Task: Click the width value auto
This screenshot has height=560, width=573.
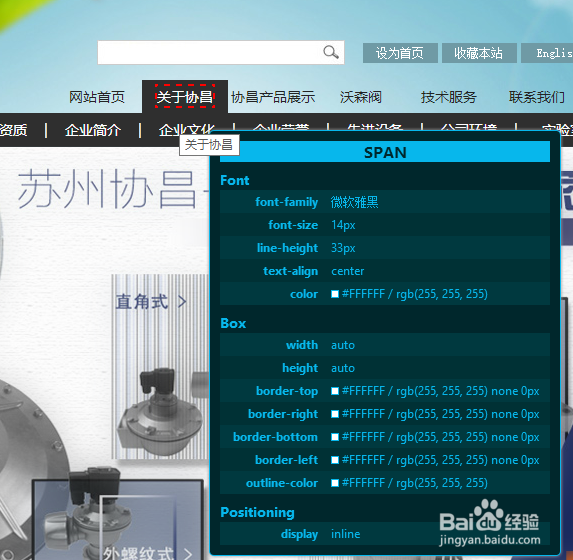Action: tap(343, 345)
